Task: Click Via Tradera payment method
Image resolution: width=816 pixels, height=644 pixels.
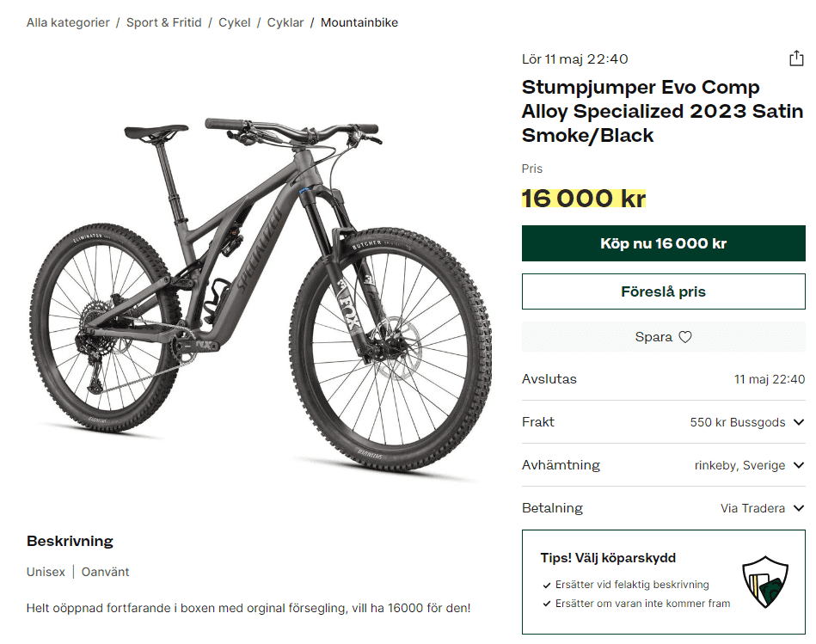Action: tap(752, 508)
